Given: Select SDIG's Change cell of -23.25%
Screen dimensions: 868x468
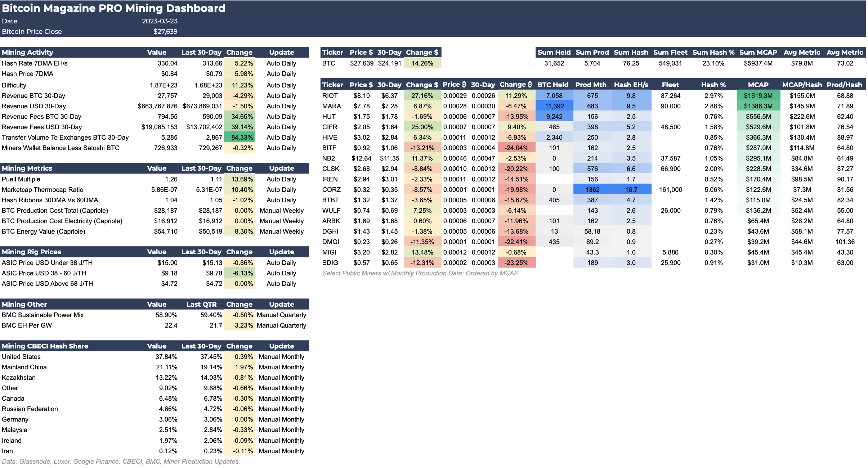Looking at the screenshot, I should point(515,262).
